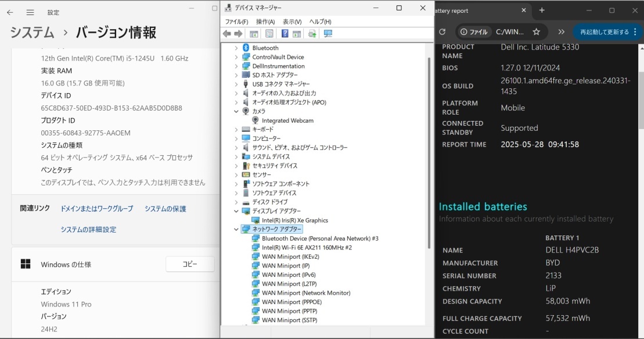Expand the センサー tree node
This screenshot has height=339, width=644.
[236, 175]
